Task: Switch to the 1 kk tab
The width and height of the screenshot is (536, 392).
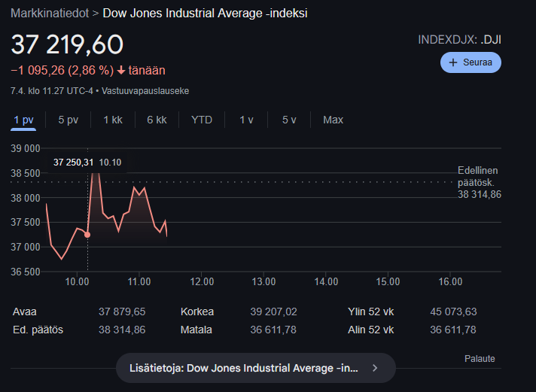Action: 113,120
